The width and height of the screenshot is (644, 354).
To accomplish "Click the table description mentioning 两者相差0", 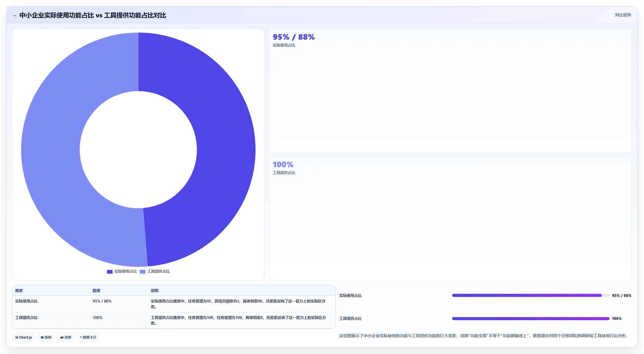I will [238, 320].
